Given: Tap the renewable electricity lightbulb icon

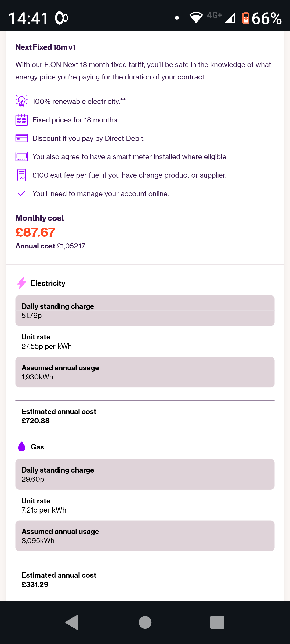Looking at the screenshot, I should pyautogui.click(x=21, y=101).
